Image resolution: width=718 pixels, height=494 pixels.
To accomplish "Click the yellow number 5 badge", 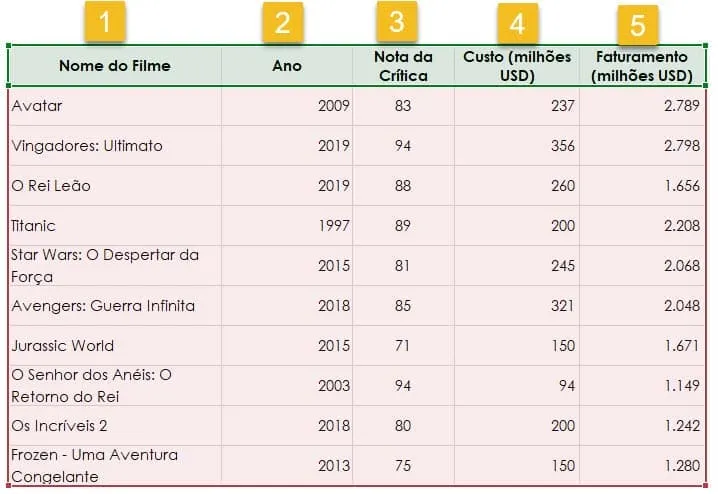I will tap(637, 25).
